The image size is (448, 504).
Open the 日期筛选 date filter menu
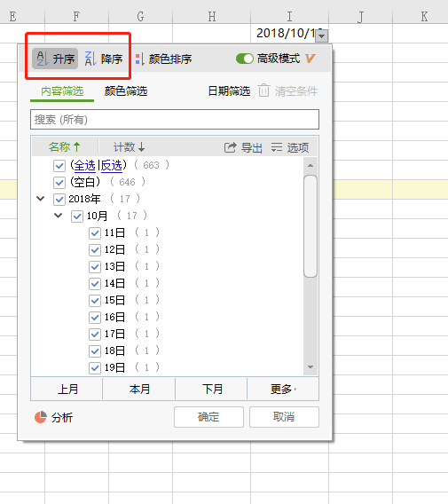click(x=229, y=91)
